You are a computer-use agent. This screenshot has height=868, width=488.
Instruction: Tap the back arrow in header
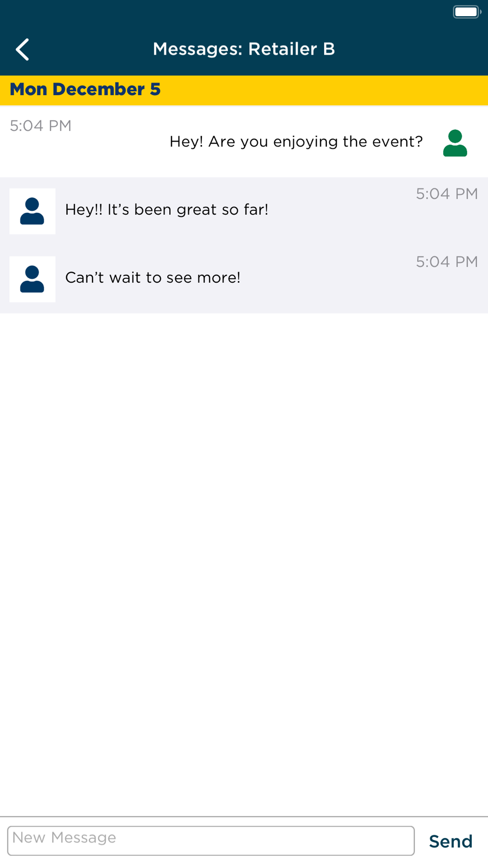pos(22,49)
